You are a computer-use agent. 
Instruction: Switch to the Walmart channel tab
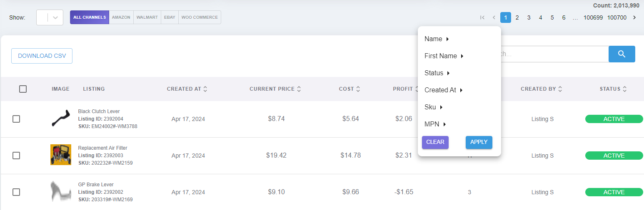pyautogui.click(x=147, y=17)
